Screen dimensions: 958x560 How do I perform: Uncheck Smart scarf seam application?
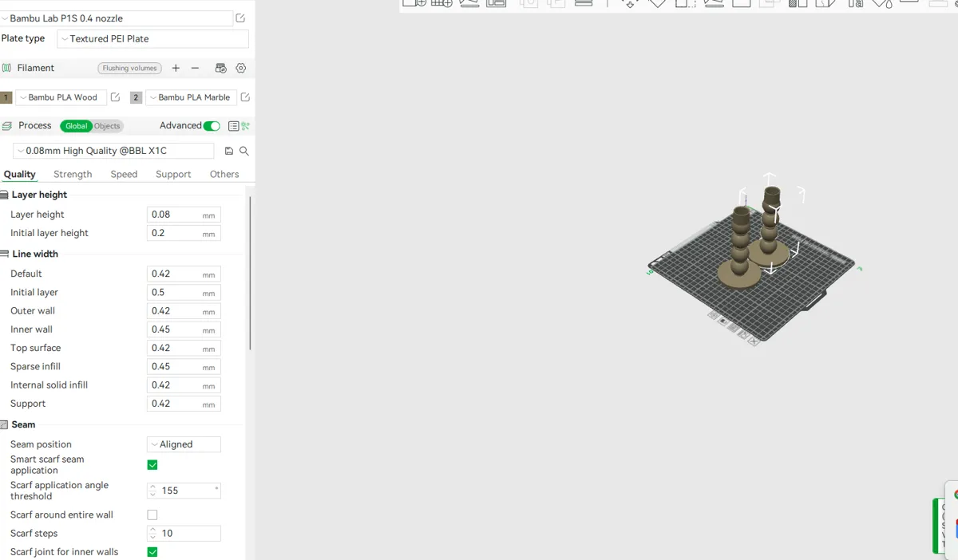(x=152, y=465)
